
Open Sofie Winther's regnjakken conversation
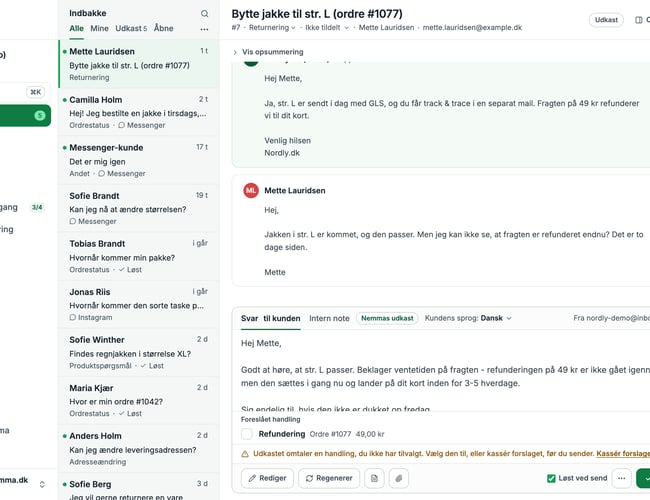(x=139, y=353)
